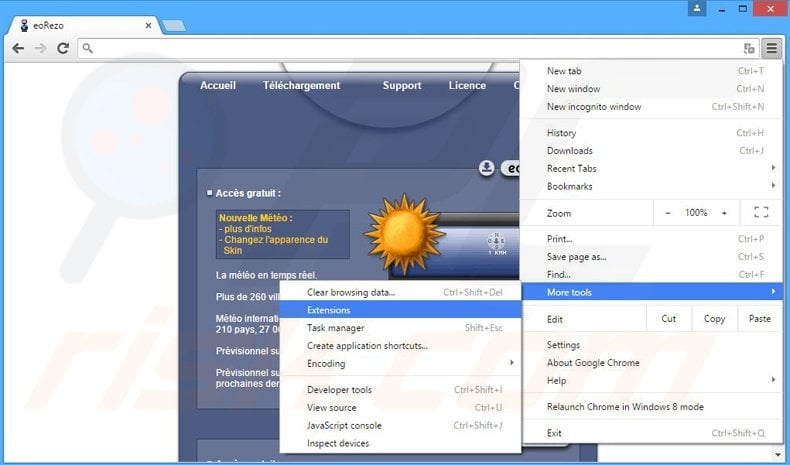Screen dimensions: 790x465
Task: Select View source from submenu
Action: click(401, 408)
